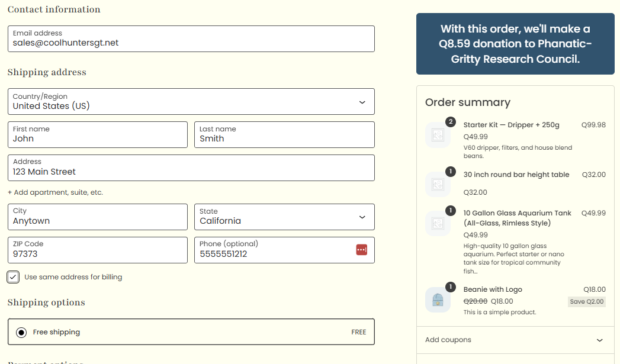This screenshot has height=364, width=620.
Task: Click the Starter Kit — Dripper + 250g title
Action: click(x=511, y=125)
